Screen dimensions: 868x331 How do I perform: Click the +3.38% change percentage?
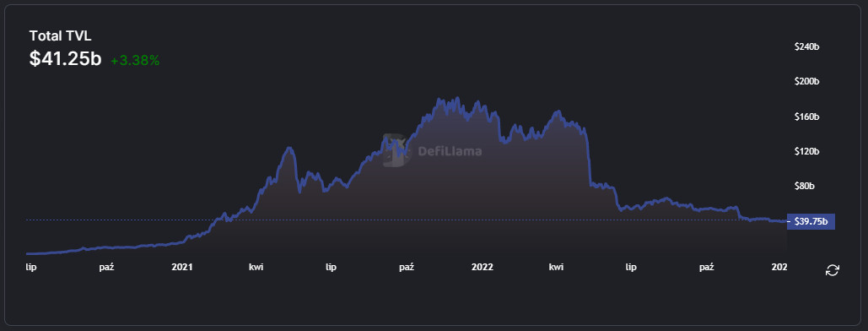point(135,61)
